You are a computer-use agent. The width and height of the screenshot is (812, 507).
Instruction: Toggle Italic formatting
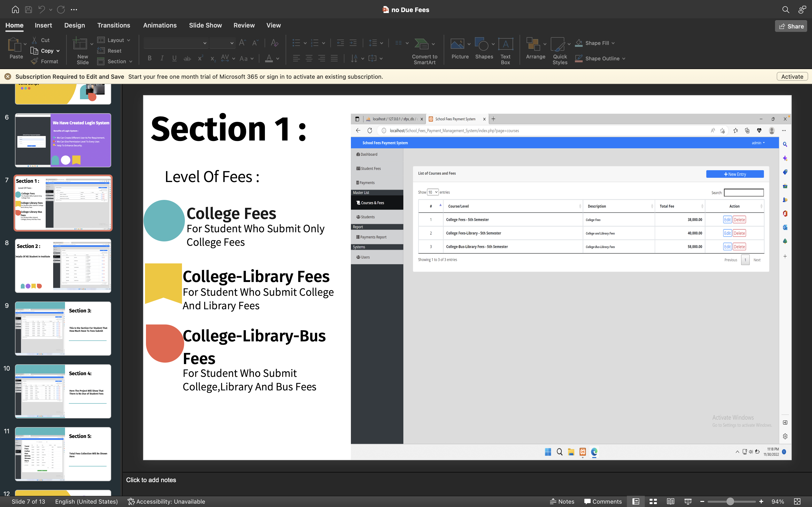click(162, 58)
